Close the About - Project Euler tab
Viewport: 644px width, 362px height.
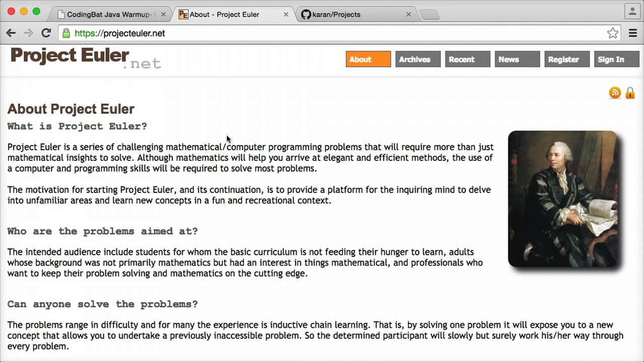286,15
